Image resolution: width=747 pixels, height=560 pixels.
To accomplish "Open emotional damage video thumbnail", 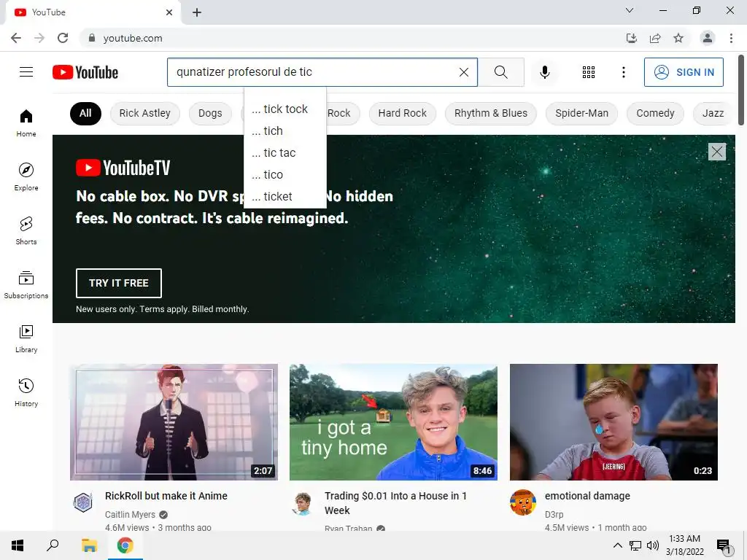I will point(614,422).
